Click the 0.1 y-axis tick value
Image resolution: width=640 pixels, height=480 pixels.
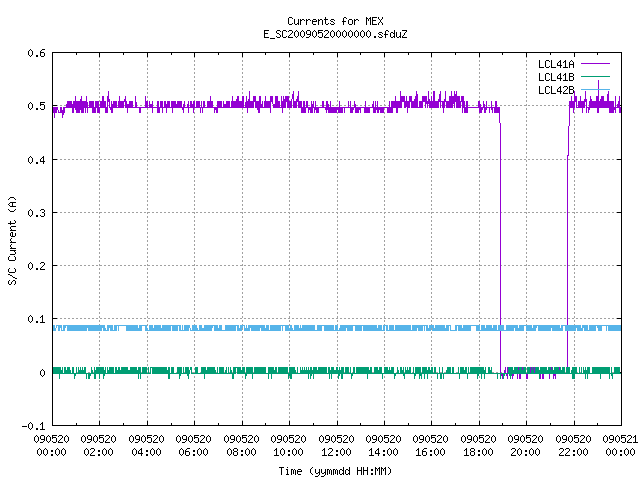37,319
